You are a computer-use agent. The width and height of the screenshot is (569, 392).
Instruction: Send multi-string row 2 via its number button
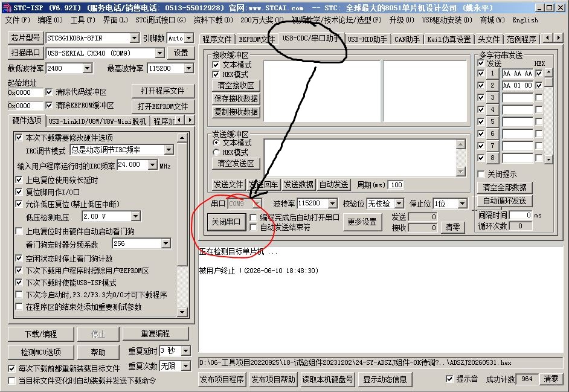coord(492,85)
